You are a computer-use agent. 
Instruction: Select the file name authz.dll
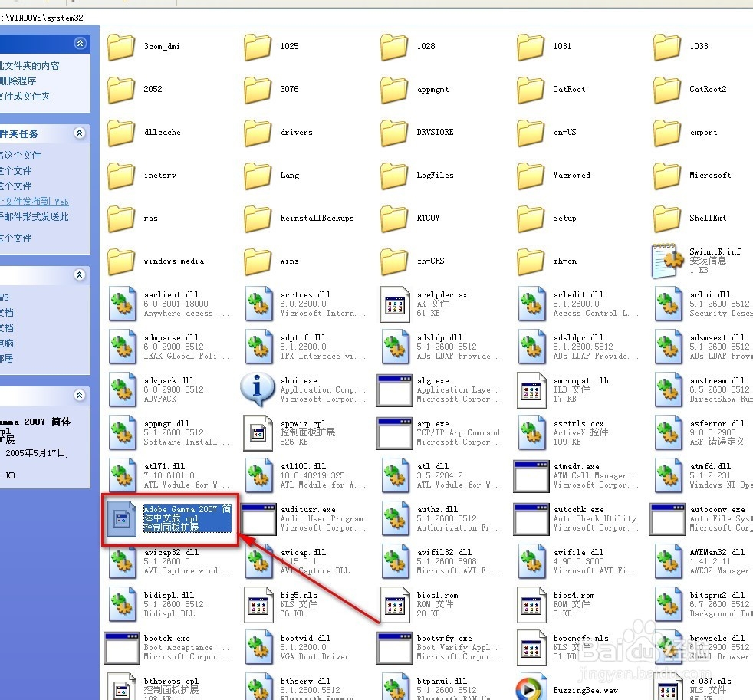[437, 509]
